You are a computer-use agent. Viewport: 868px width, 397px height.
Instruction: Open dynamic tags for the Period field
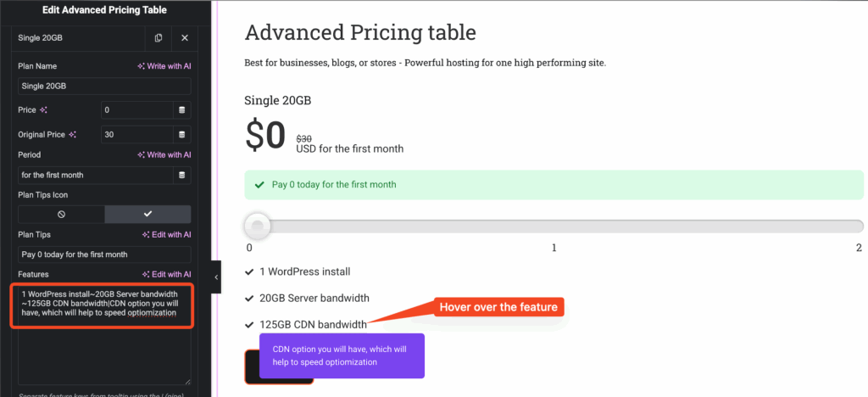point(181,175)
